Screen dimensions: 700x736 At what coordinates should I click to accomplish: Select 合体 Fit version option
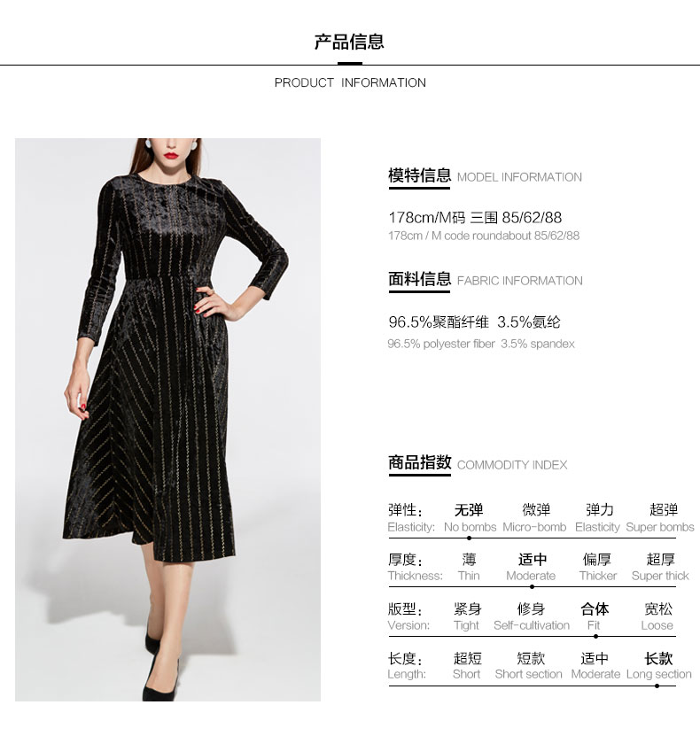click(595, 616)
